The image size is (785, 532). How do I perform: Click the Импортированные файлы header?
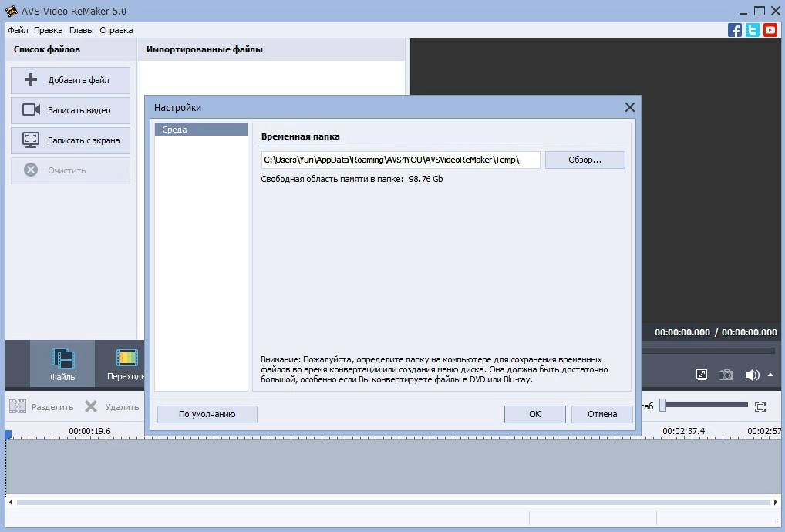pos(204,49)
